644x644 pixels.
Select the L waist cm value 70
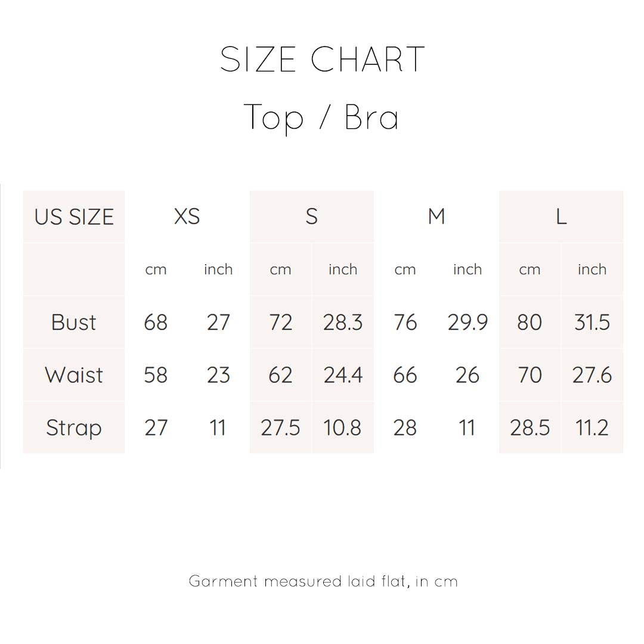pyautogui.click(x=530, y=375)
